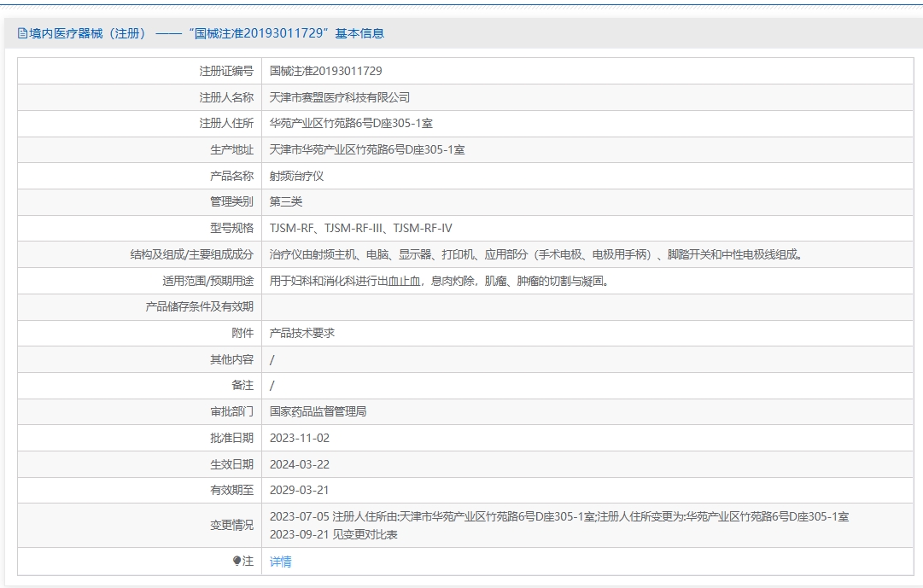Click the change record dated 2023-07-05
The width and height of the screenshot is (923, 588).
tap(559, 517)
